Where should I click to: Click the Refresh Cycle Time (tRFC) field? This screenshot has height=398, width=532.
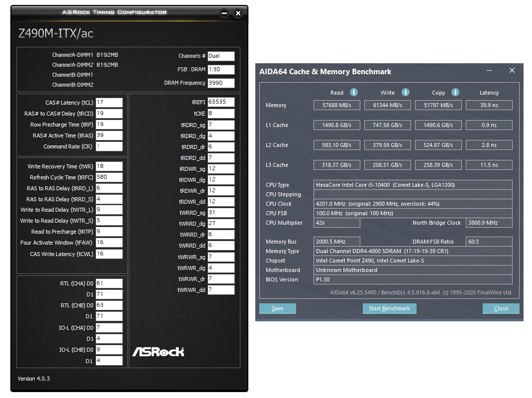click(109, 177)
